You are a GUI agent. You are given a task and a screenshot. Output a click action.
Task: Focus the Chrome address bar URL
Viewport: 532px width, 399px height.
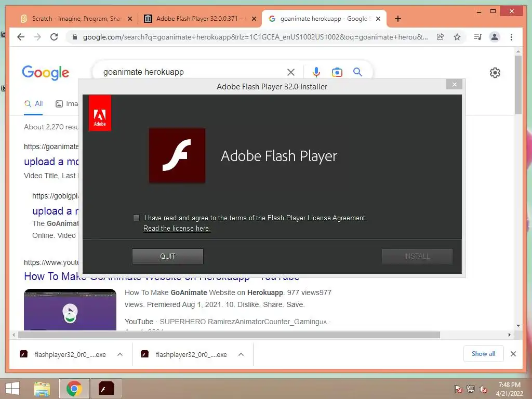255,37
